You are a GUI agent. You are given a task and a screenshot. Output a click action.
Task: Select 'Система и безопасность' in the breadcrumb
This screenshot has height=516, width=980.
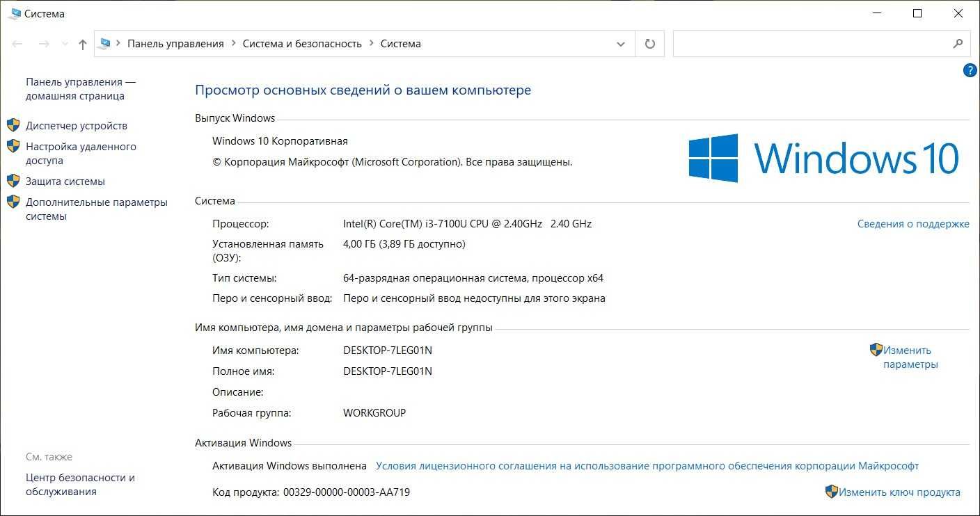tap(302, 43)
